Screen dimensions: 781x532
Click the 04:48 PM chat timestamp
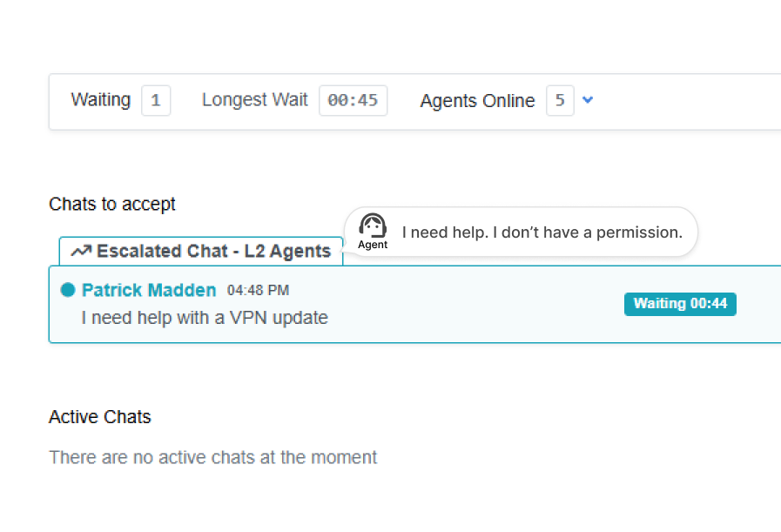[x=258, y=290]
